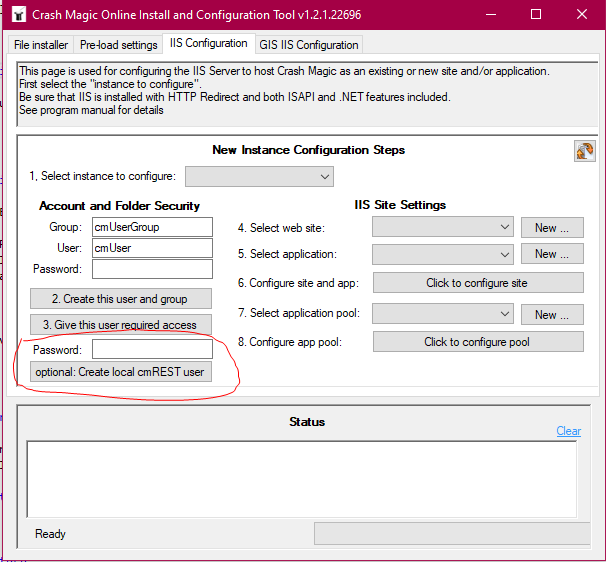
Task: Click the Password field under User
Action: point(152,269)
